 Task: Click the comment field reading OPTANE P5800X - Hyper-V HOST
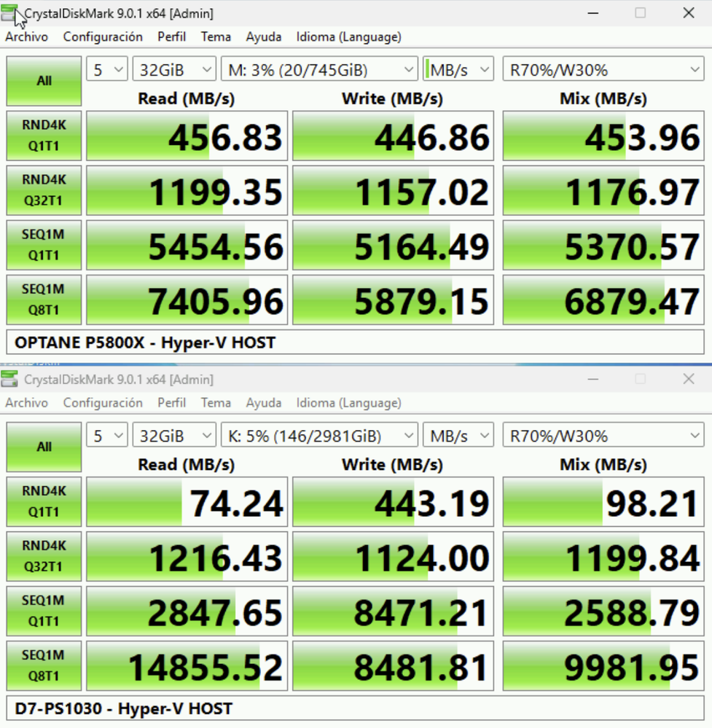tap(356, 343)
